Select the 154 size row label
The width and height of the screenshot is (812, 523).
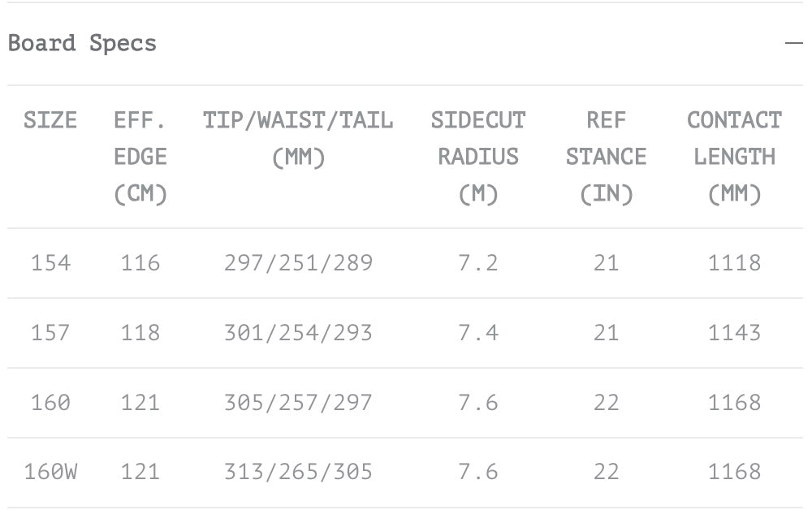(x=50, y=263)
